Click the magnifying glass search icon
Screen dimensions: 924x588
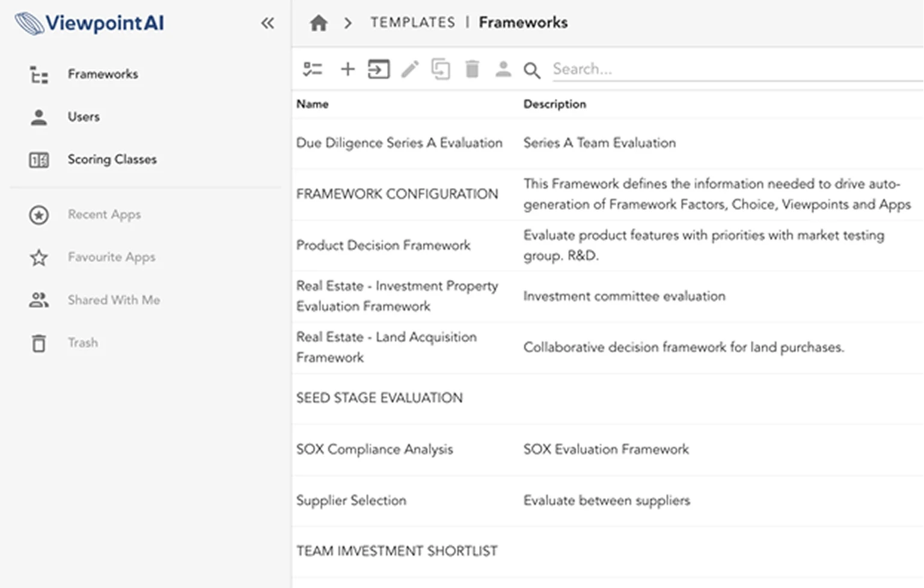[531, 70]
